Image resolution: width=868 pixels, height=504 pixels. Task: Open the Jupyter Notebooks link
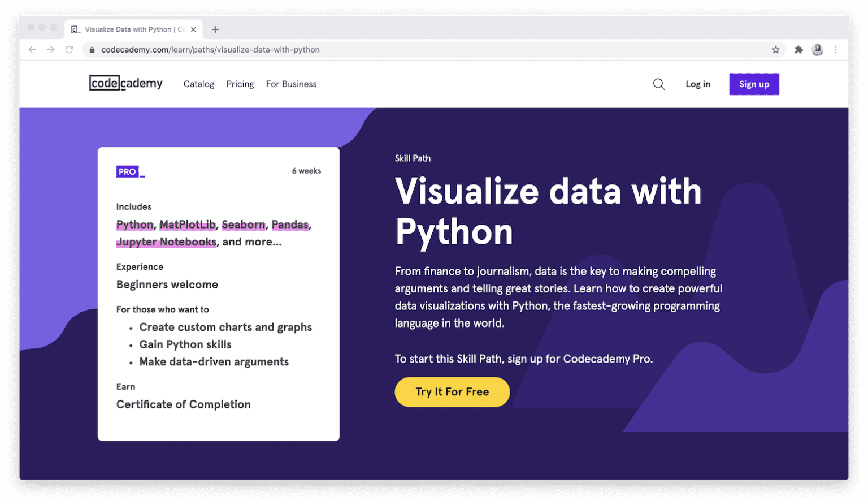[x=166, y=242]
